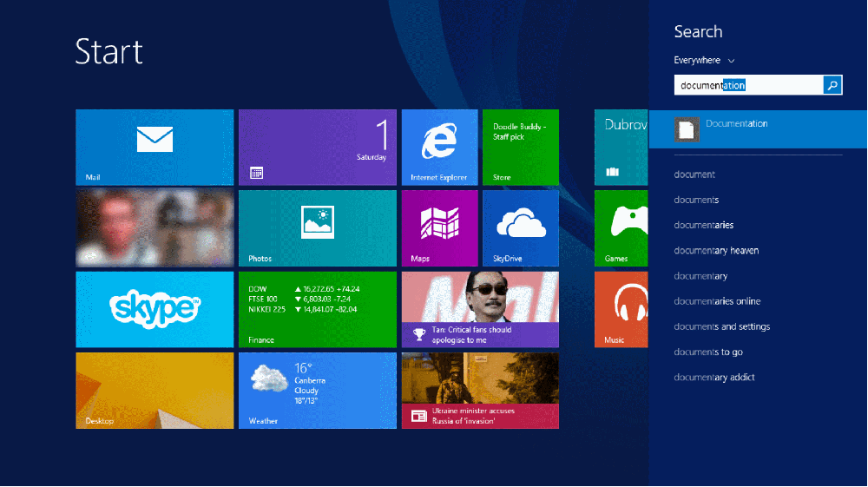Select 'documents and settings' suggestion
The width and height of the screenshot is (868, 487).
(722, 326)
